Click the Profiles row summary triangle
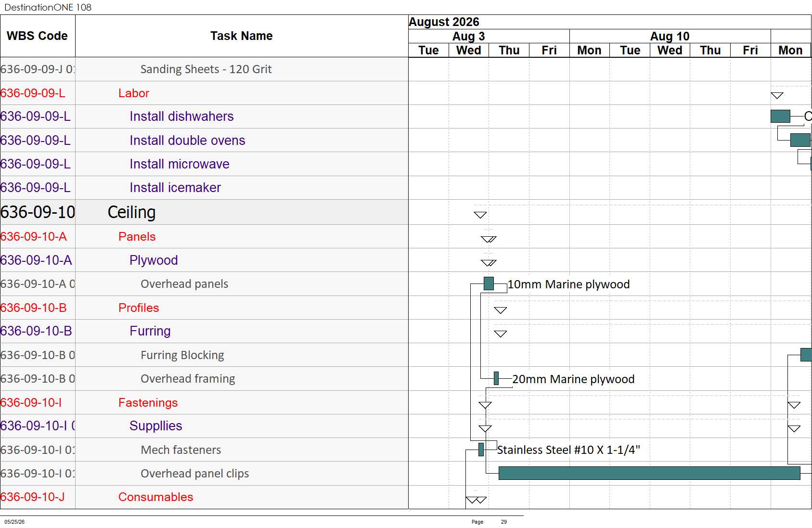812x528 pixels. click(x=501, y=310)
